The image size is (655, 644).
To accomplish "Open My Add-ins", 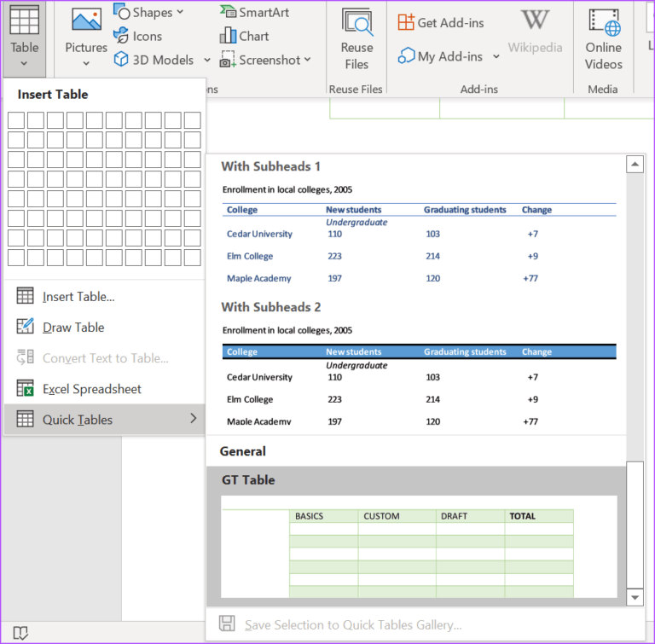I will pyautogui.click(x=440, y=56).
